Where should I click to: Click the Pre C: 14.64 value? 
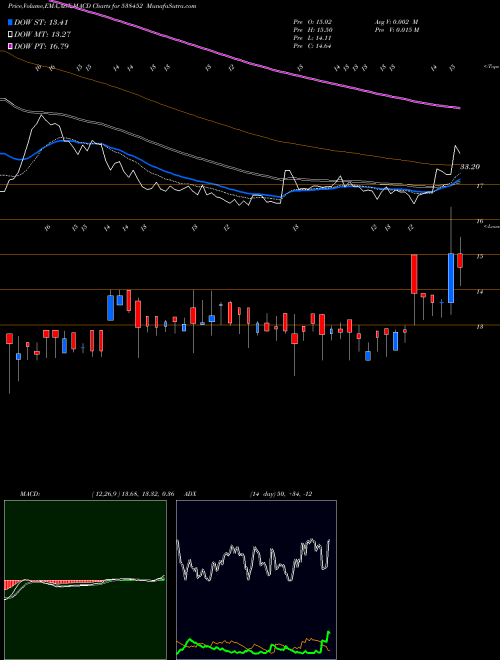(x=313, y=46)
